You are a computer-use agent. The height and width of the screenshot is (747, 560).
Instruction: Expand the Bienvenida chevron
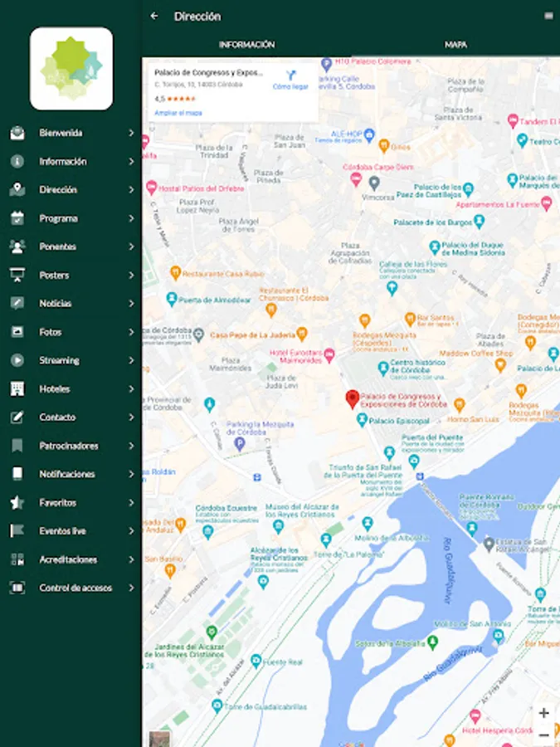pyautogui.click(x=131, y=133)
